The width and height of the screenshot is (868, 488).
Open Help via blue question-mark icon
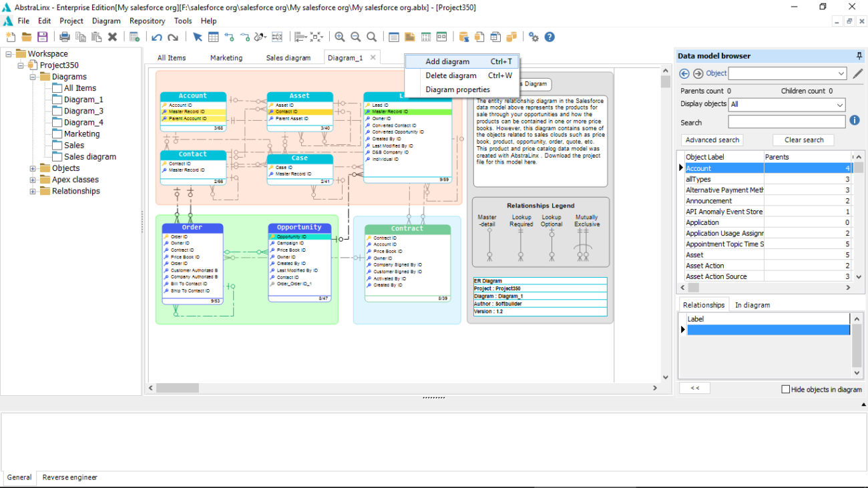550,37
